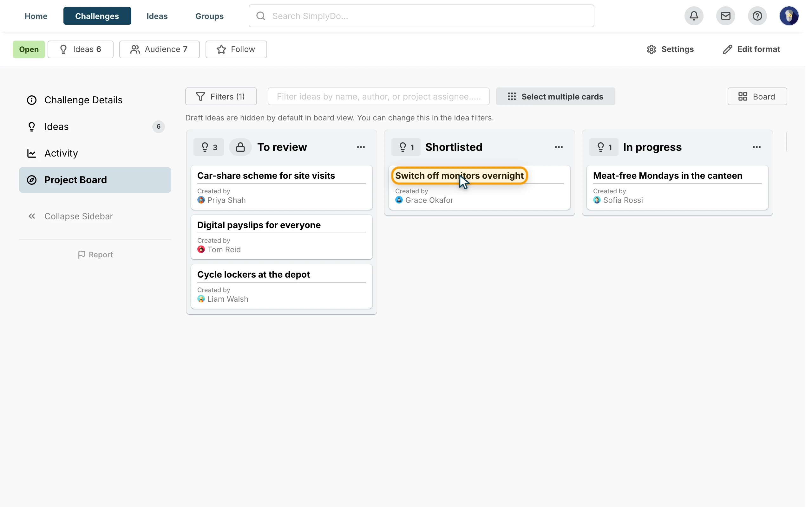
Task: Open the Audience 7 button
Action: coord(159,49)
